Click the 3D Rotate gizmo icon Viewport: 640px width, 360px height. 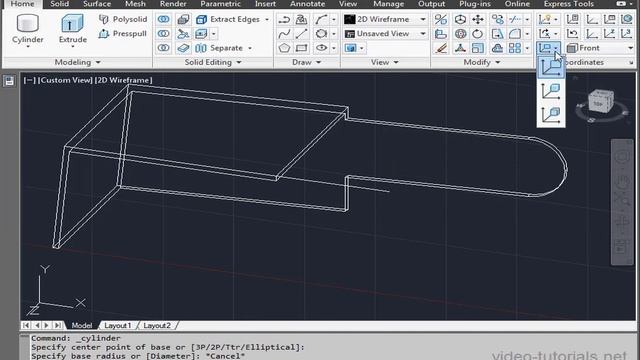[x=460, y=33]
